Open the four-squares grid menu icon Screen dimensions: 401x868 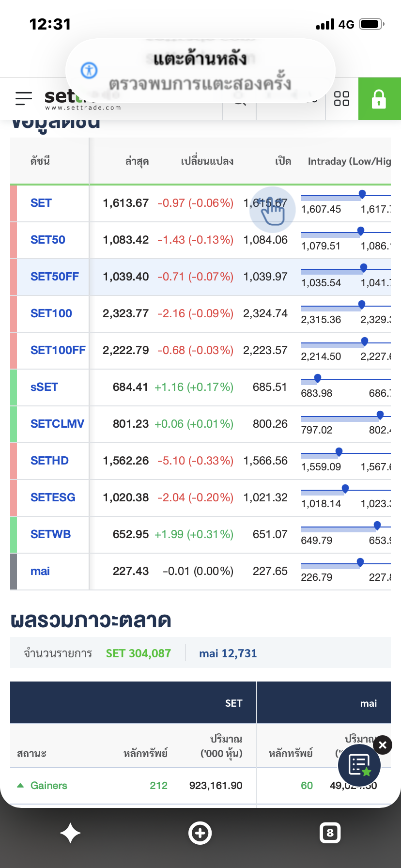[x=341, y=99]
